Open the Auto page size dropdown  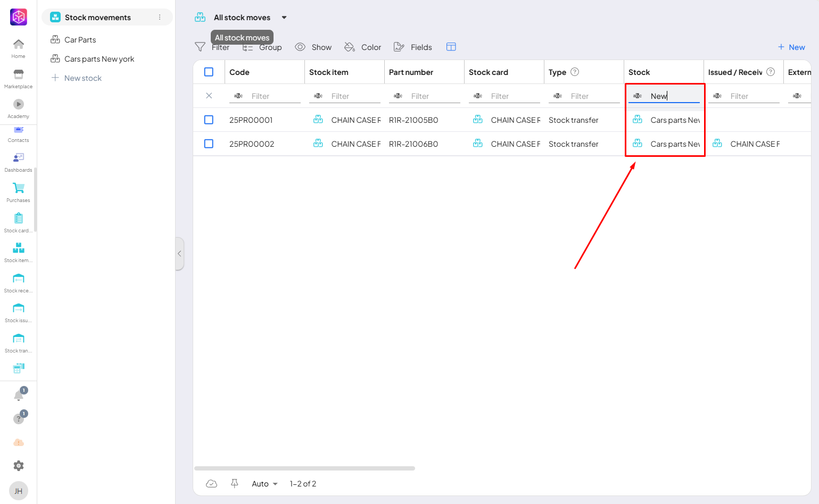tap(264, 484)
